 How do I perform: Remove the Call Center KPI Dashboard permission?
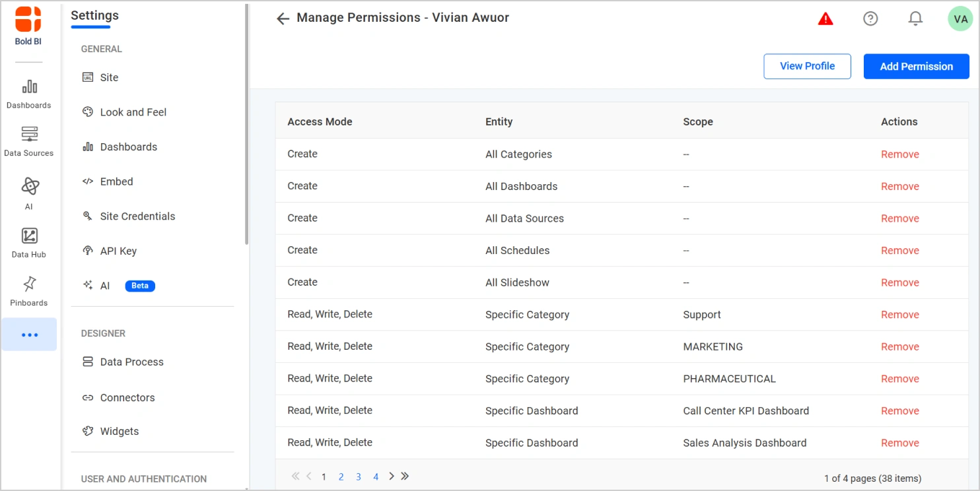(900, 410)
